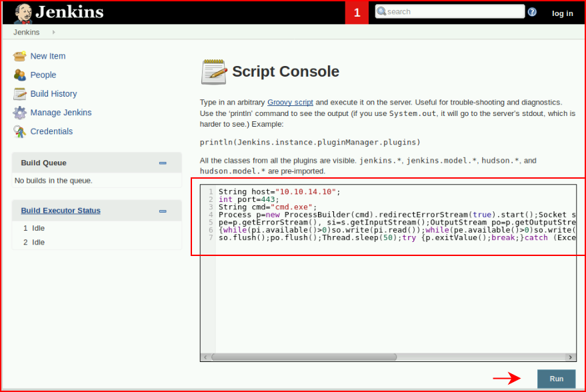The height and width of the screenshot is (392, 586).
Task: Click the Manage Jenkins gear icon
Action: coord(19,113)
